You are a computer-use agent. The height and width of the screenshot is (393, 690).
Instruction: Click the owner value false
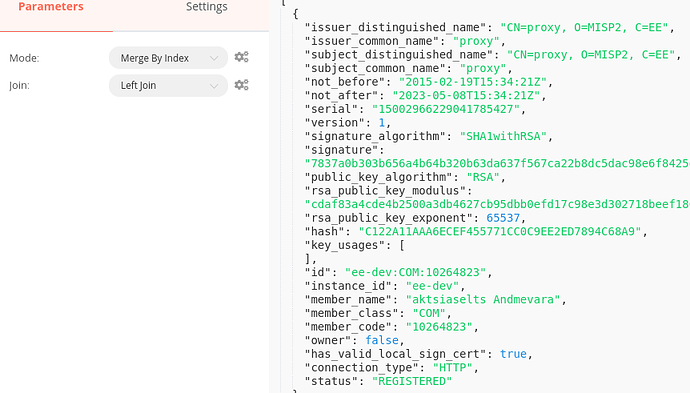[382, 341]
